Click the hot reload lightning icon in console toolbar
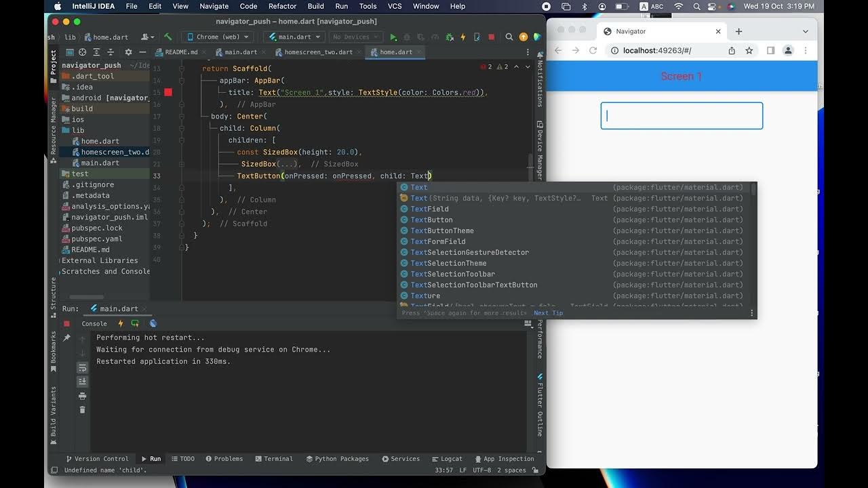 (x=121, y=324)
